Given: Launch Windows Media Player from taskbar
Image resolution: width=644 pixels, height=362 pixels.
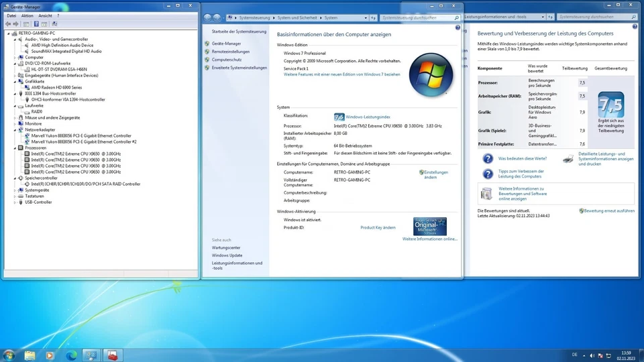Looking at the screenshot, I should [x=50, y=355].
